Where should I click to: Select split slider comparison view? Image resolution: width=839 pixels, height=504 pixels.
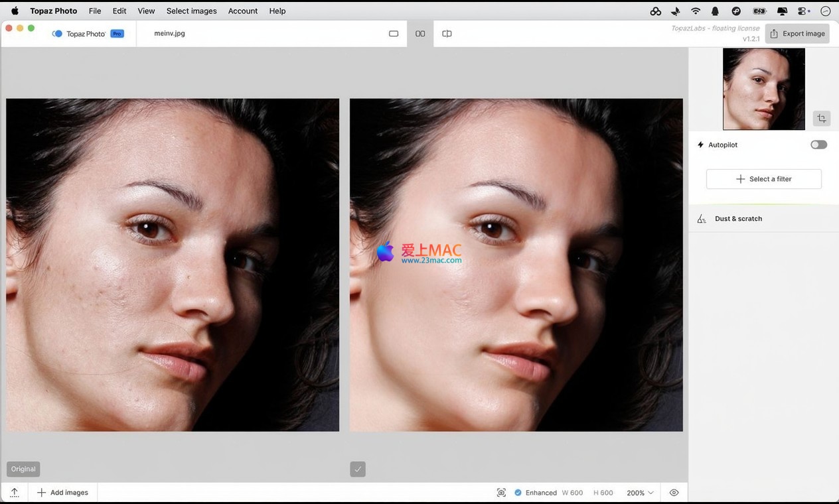(x=447, y=34)
